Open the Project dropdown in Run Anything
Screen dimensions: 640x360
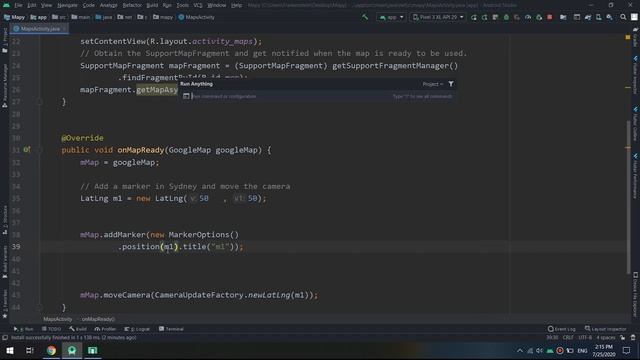tap(432, 84)
